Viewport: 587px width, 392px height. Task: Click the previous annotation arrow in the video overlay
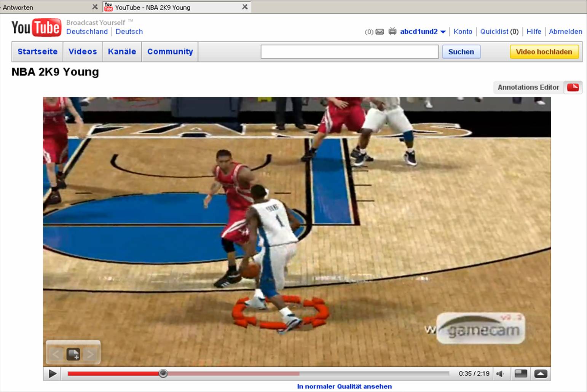point(56,354)
